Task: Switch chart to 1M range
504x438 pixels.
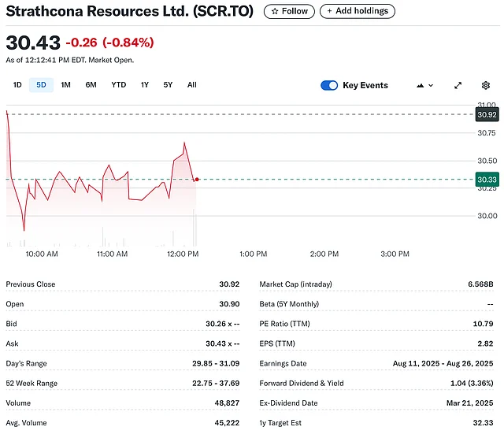Action: click(x=65, y=85)
